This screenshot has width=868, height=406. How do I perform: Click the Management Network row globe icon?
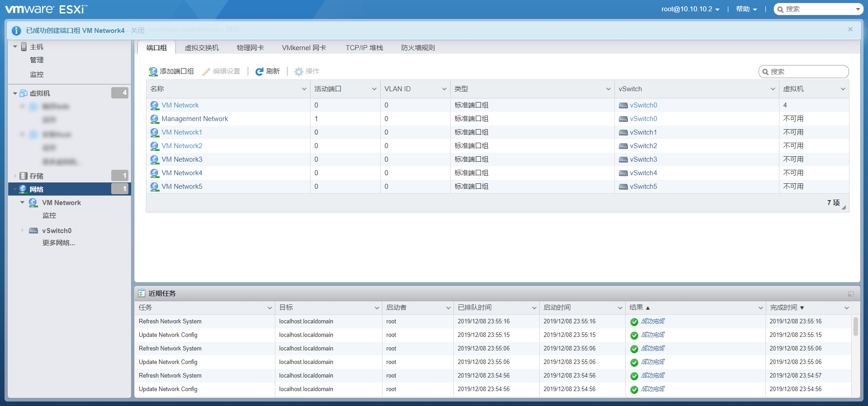click(155, 119)
